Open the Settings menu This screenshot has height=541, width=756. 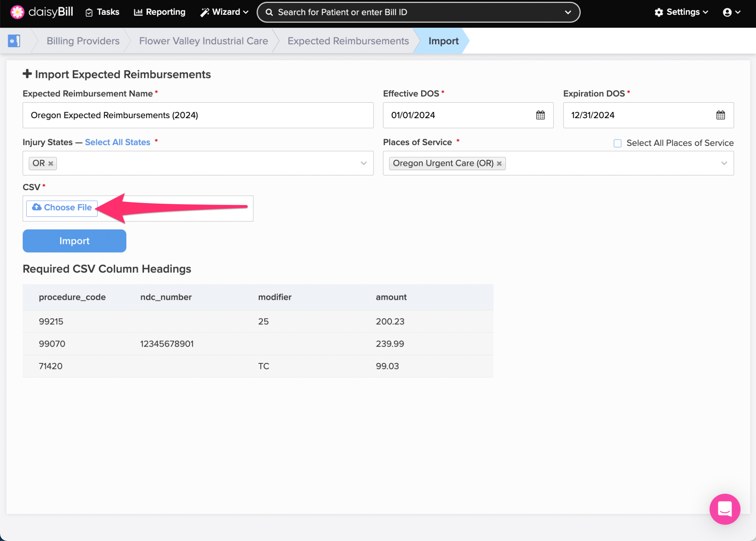[x=681, y=12]
